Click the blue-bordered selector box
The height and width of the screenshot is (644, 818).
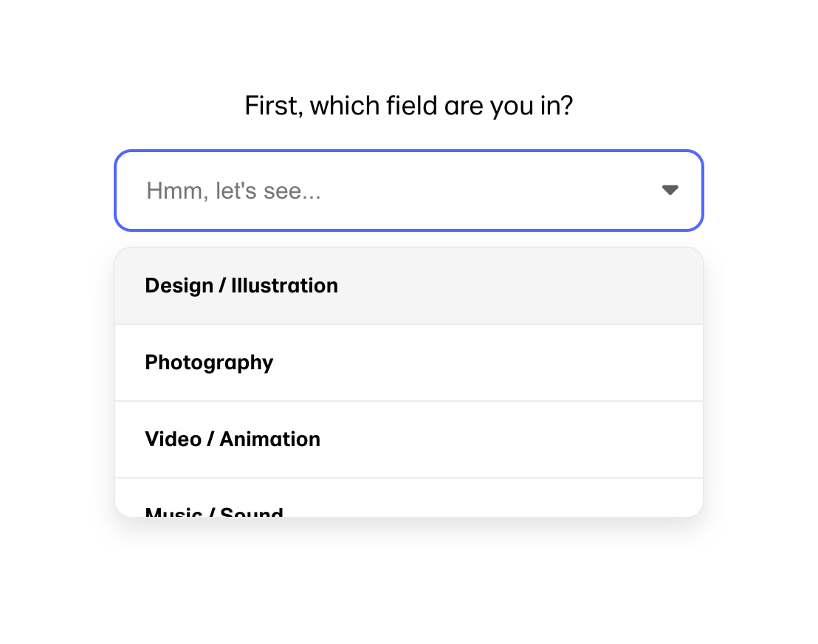pos(408,190)
